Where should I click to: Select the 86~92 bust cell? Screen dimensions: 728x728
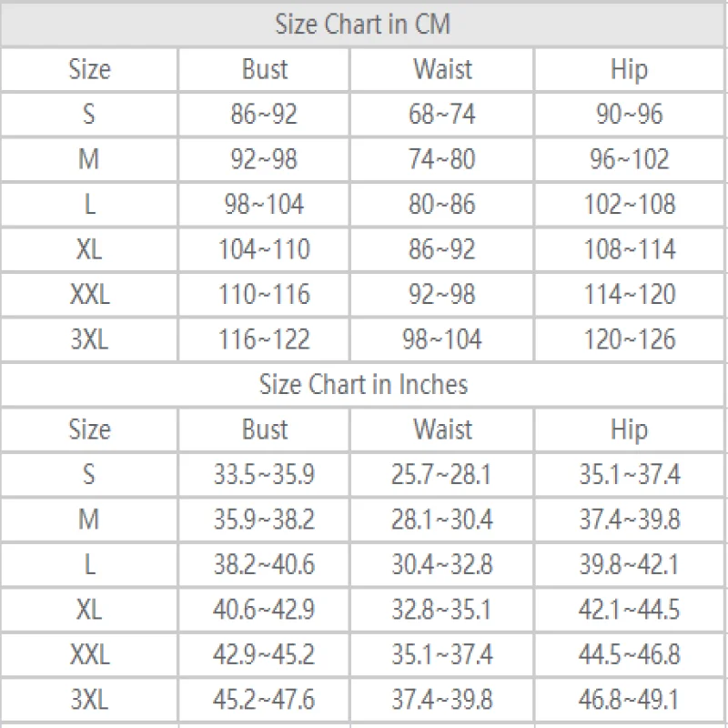click(x=264, y=115)
